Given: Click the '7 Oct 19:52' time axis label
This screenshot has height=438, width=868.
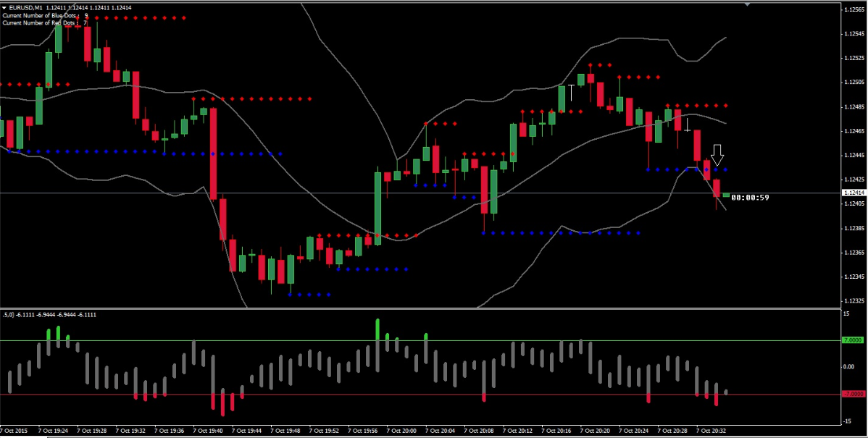Looking at the screenshot, I should (325, 430).
